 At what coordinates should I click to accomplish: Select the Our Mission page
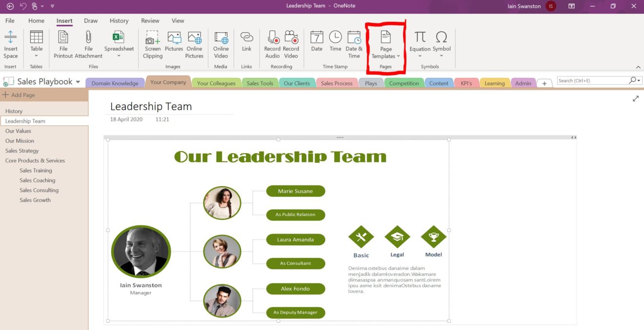pyautogui.click(x=20, y=141)
